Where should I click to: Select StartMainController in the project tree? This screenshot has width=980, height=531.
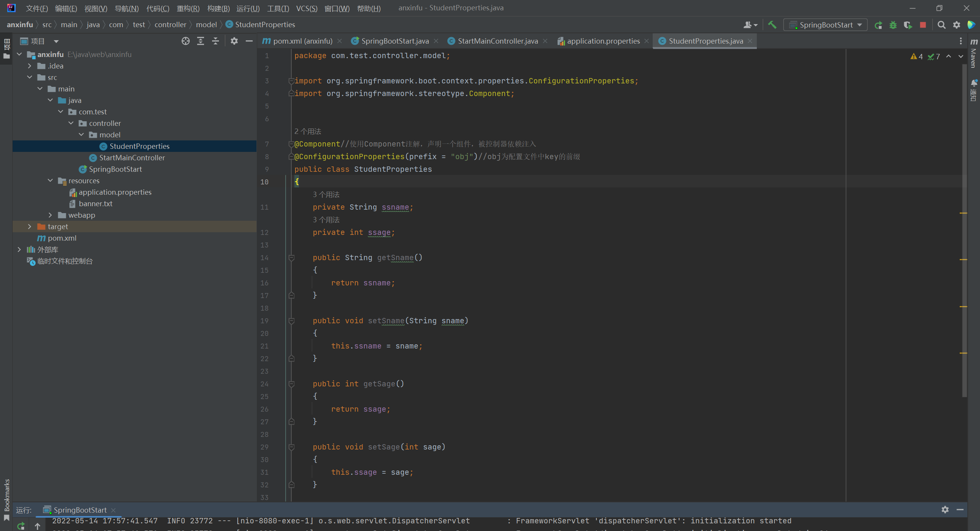point(132,158)
